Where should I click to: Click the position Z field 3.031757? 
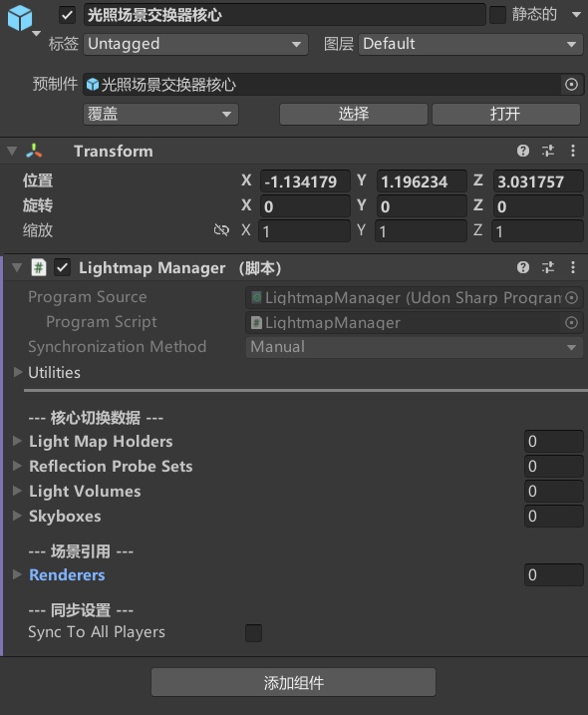click(538, 181)
